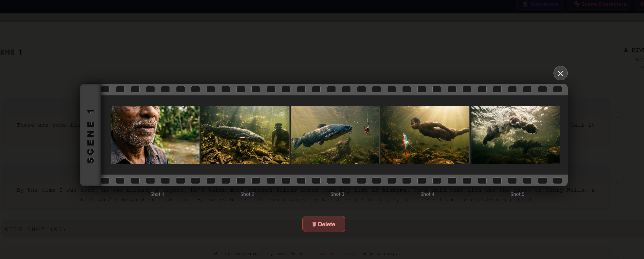Open Shot 5 splashing bears thumbnail

[516, 135]
